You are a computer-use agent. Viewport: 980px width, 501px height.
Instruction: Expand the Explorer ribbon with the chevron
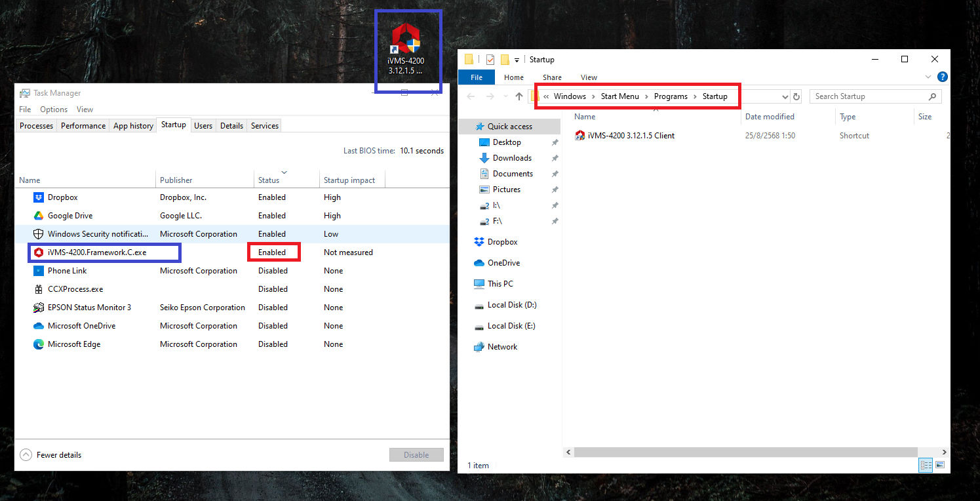(928, 77)
